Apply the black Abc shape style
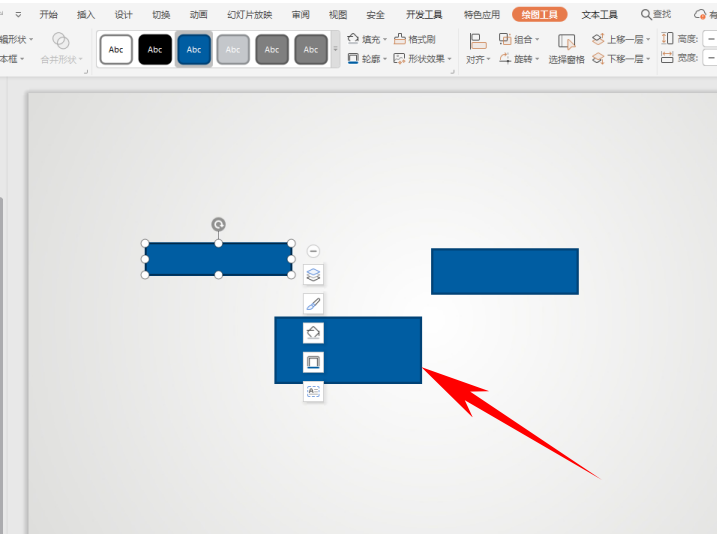The image size is (717, 534). click(155, 49)
